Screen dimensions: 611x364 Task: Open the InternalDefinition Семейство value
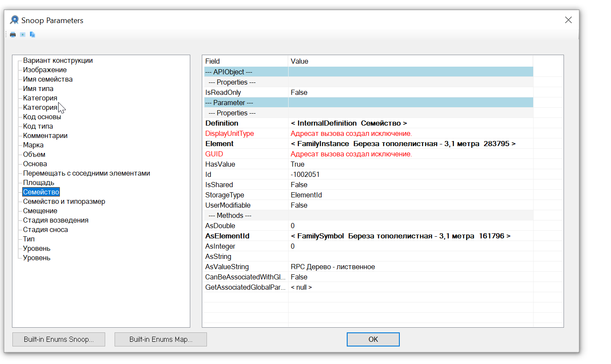[349, 123]
